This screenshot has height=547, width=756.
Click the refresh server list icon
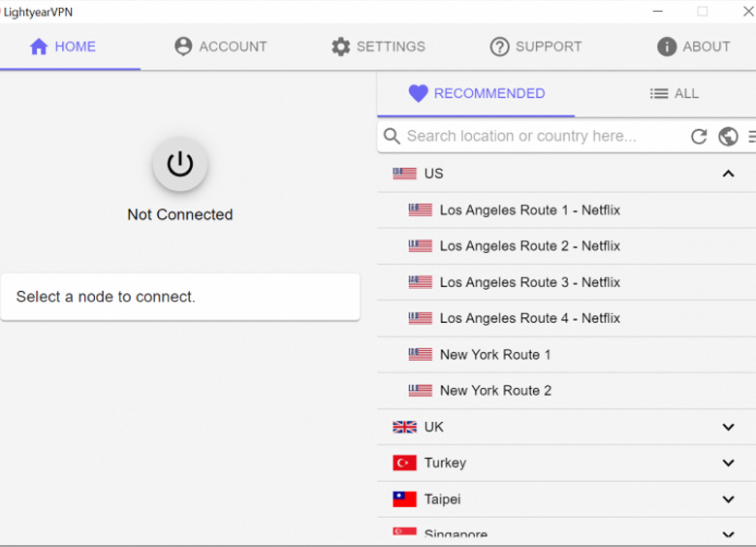pos(698,137)
